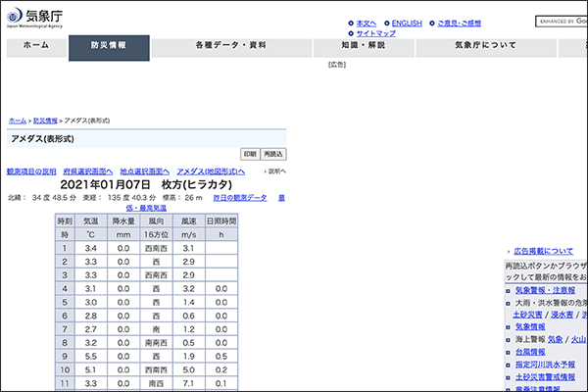
Task: Click in the Google search field
Action: [x=563, y=21]
